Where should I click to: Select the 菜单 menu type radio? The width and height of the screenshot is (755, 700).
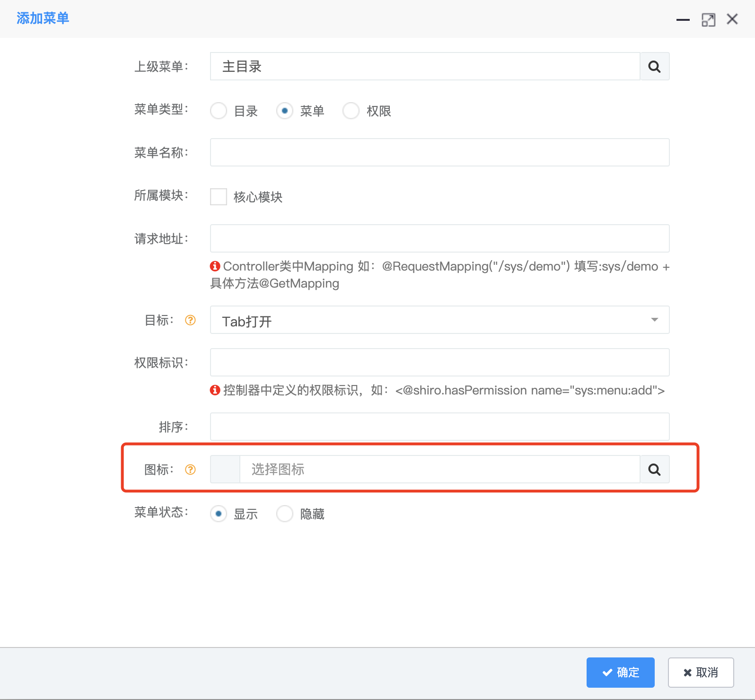point(285,111)
